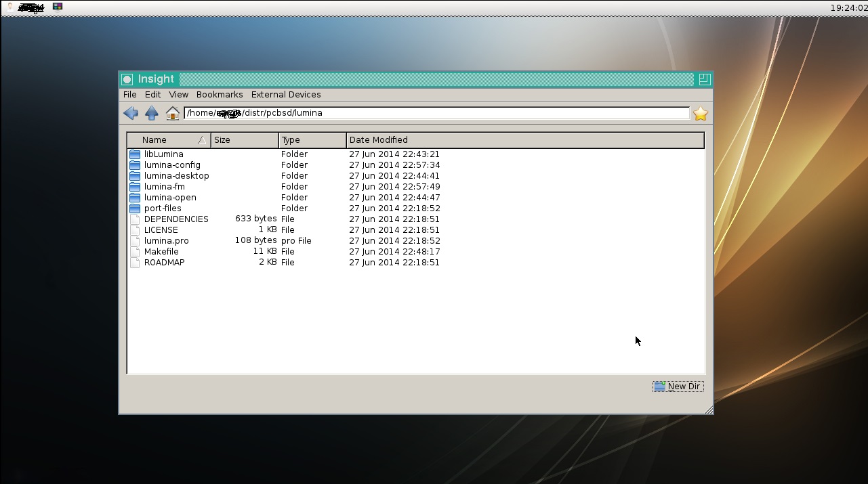Click the Makefile file icon

point(135,252)
